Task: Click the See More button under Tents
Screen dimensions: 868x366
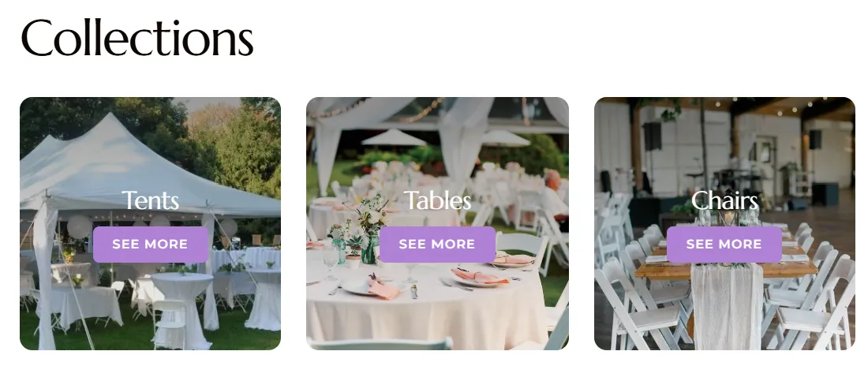Action: [151, 245]
